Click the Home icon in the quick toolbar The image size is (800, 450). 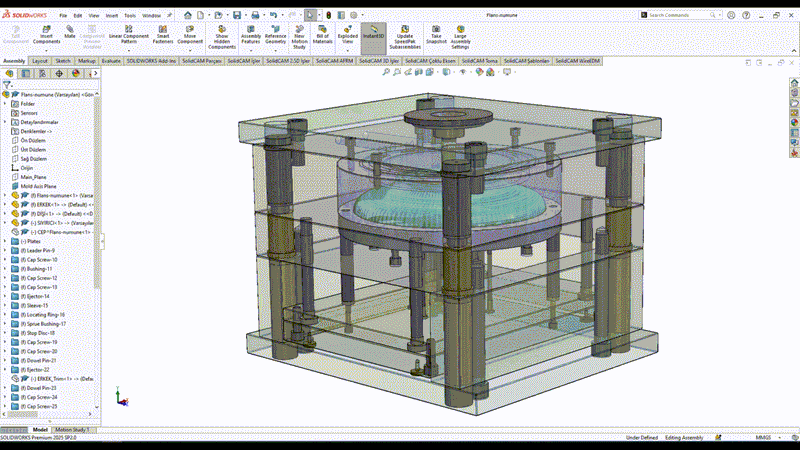pyautogui.click(x=188, y=15)
